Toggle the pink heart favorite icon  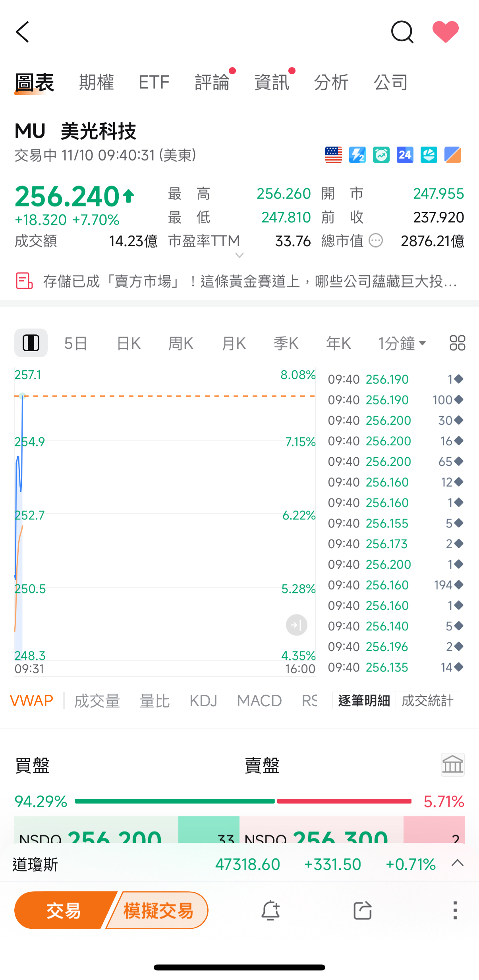click(x=445, y=32)
